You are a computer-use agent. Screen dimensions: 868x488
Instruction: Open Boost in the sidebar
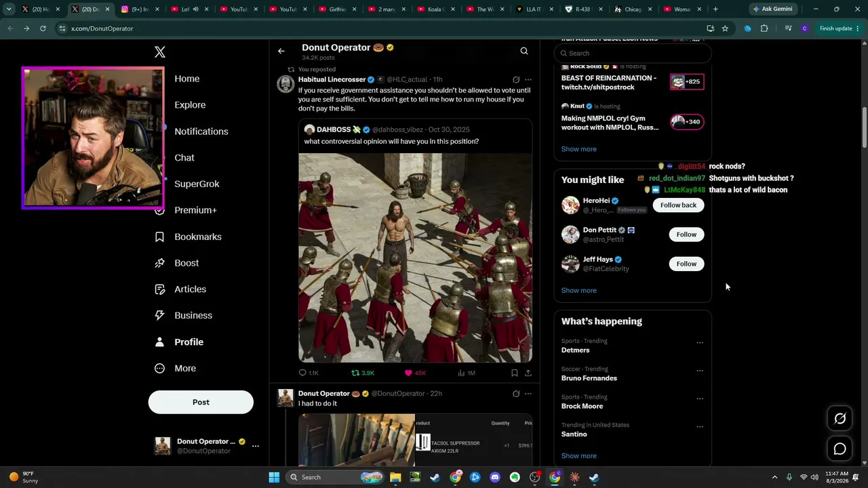point(177,263)
